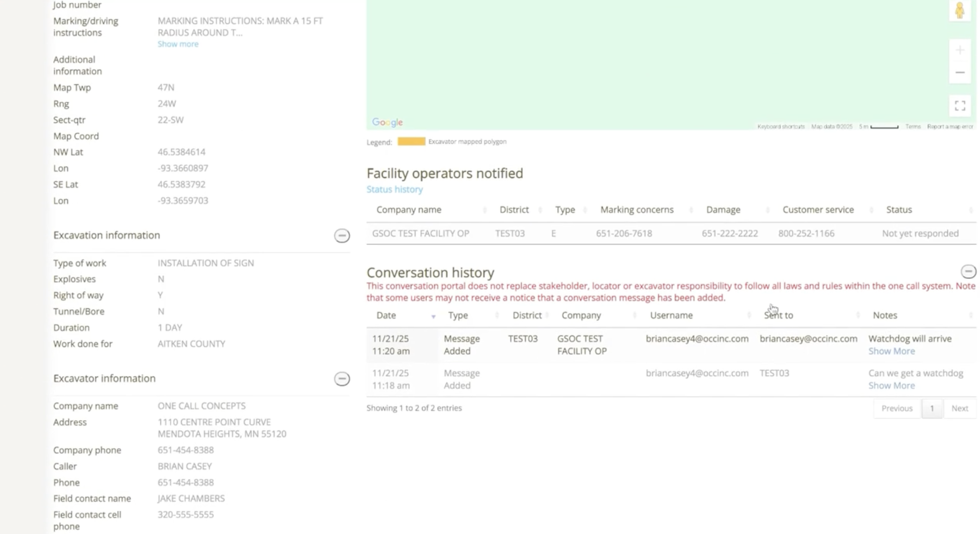Show more of Watchdog will arrive note

(x=891, y=351)
